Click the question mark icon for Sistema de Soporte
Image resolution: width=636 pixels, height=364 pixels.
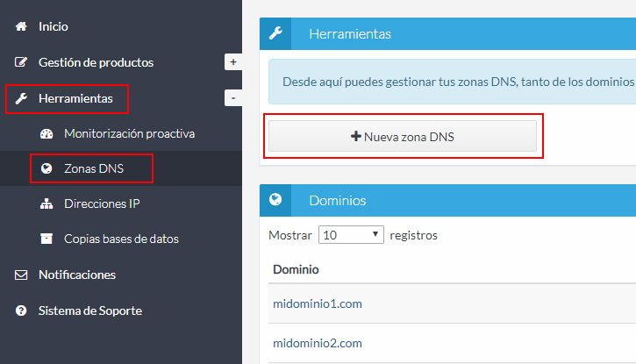click(22, 310)
